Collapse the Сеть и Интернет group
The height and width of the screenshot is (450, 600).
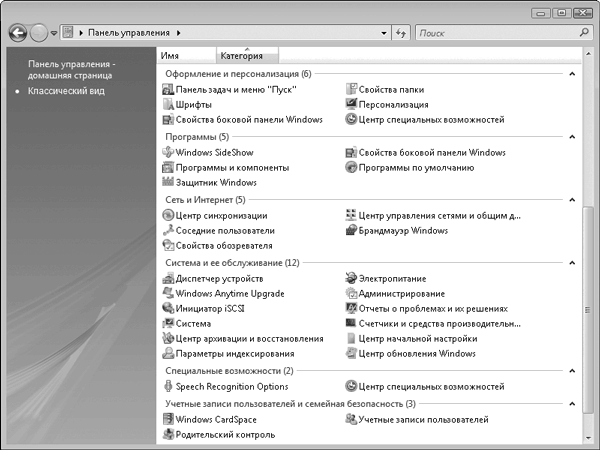coord(571,200)
